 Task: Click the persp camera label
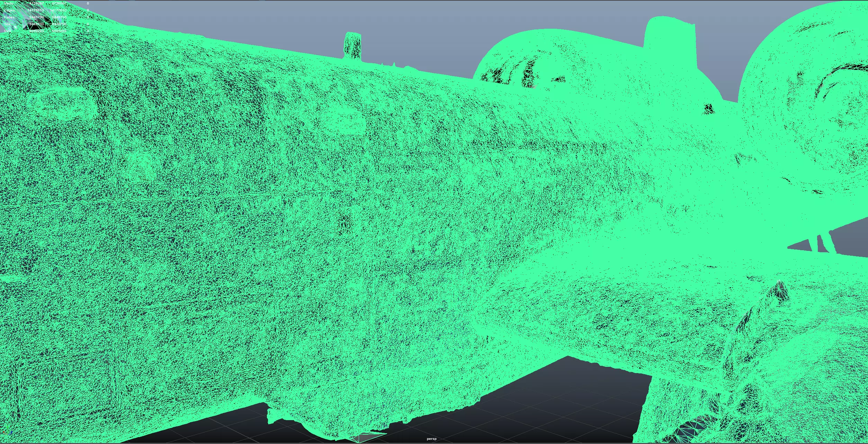pos(431,439)
